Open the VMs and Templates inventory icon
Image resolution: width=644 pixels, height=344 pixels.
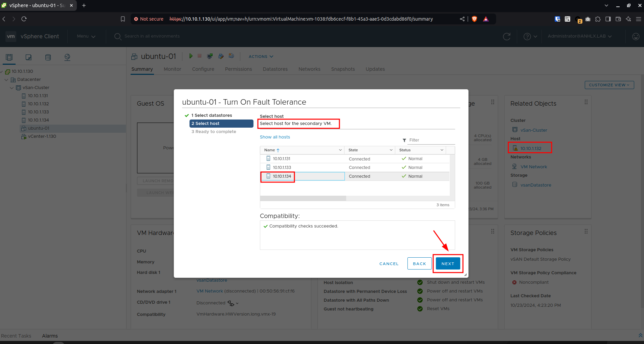[x=28, y=57]
